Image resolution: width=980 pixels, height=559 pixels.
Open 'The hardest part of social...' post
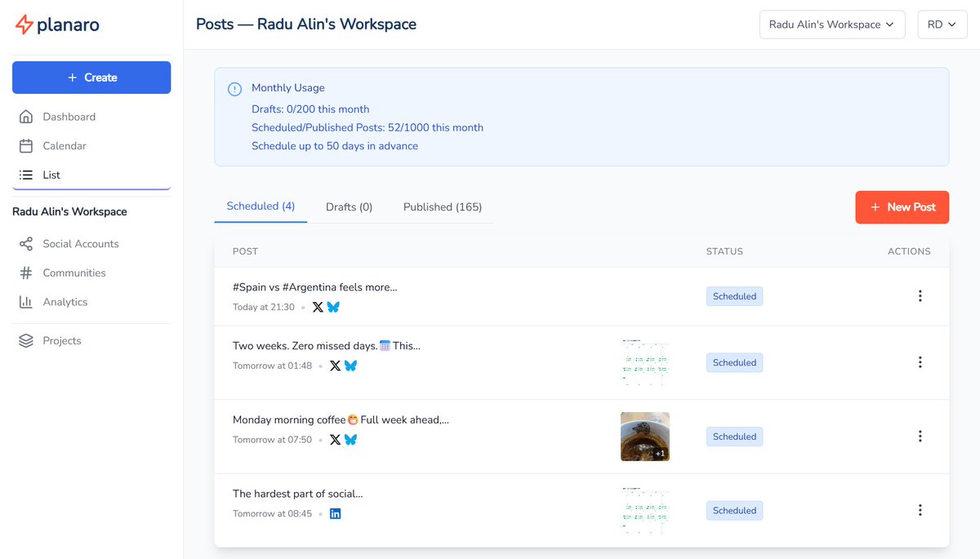click(297, 494)
